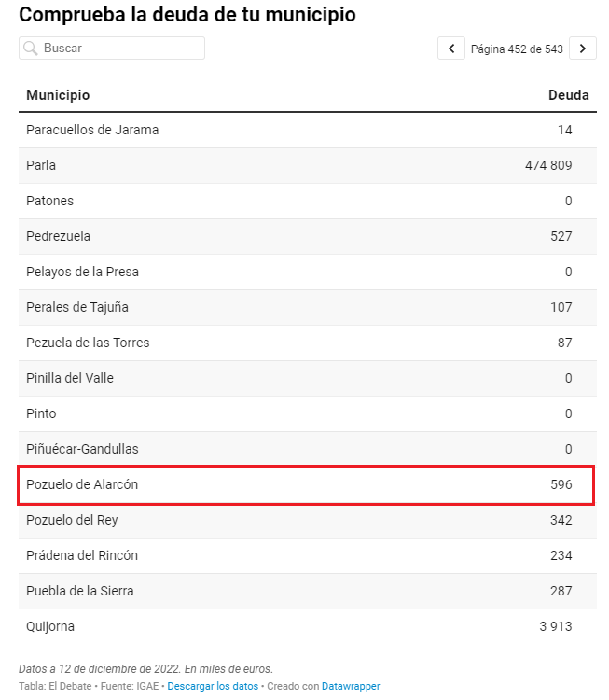Screen dimensions: 609x700
Task: Click the magnifying glass search icon
Action: tap(31, 49)
